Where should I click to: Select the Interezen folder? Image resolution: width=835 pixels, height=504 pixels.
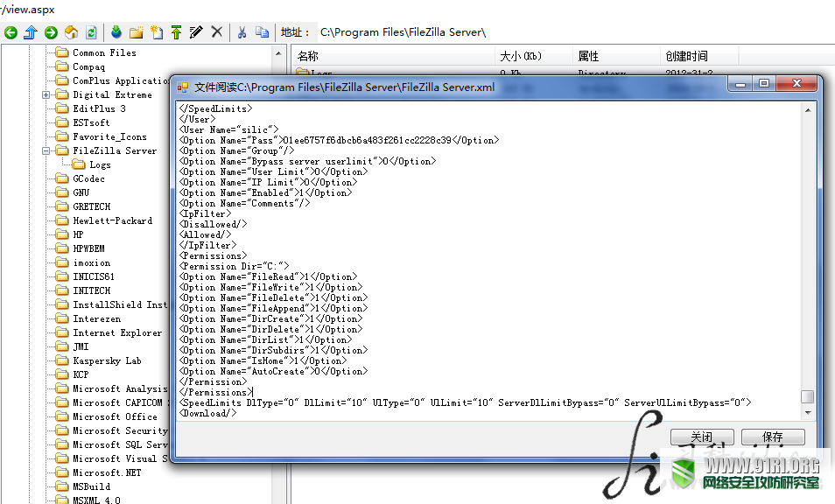point(97,318)
